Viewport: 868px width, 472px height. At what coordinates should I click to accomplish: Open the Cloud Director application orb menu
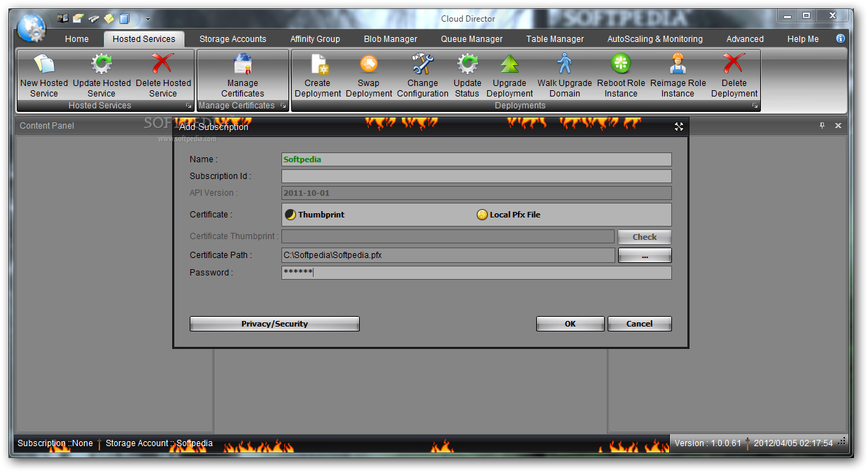(31, 28)
